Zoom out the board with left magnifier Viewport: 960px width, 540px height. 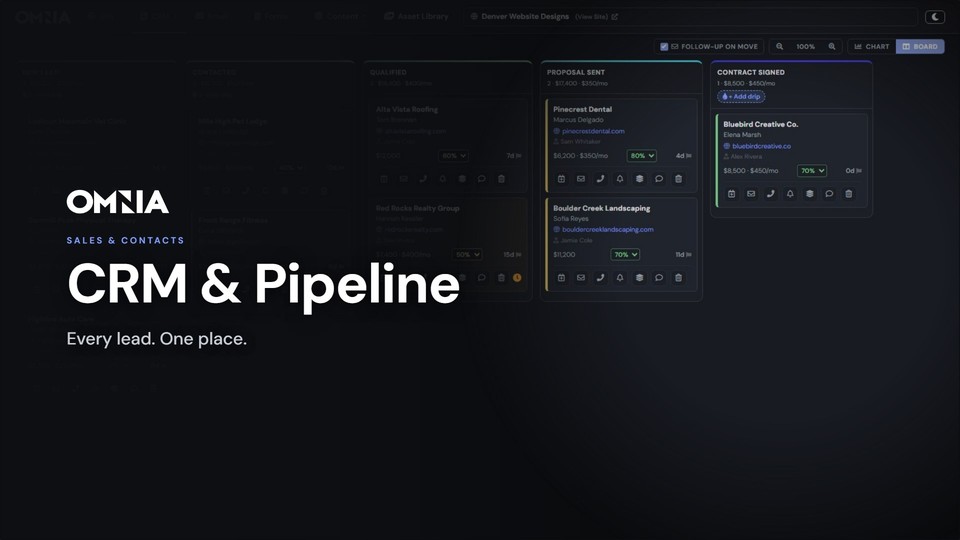(779, 47)
